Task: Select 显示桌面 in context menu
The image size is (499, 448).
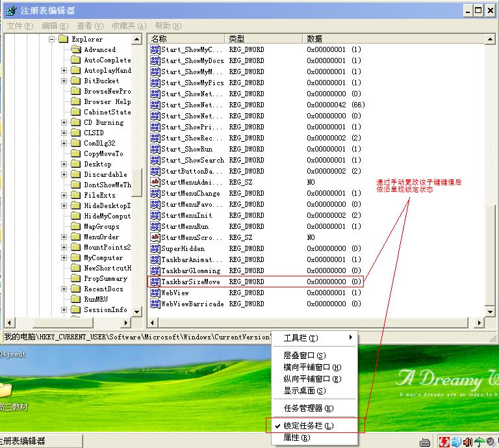Action: (x=314, y=390)
